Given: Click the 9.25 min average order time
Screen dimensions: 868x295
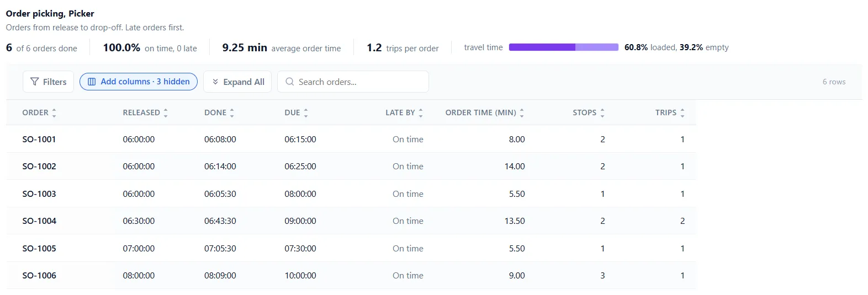Looking at the screenshot, I should [282, 48].
